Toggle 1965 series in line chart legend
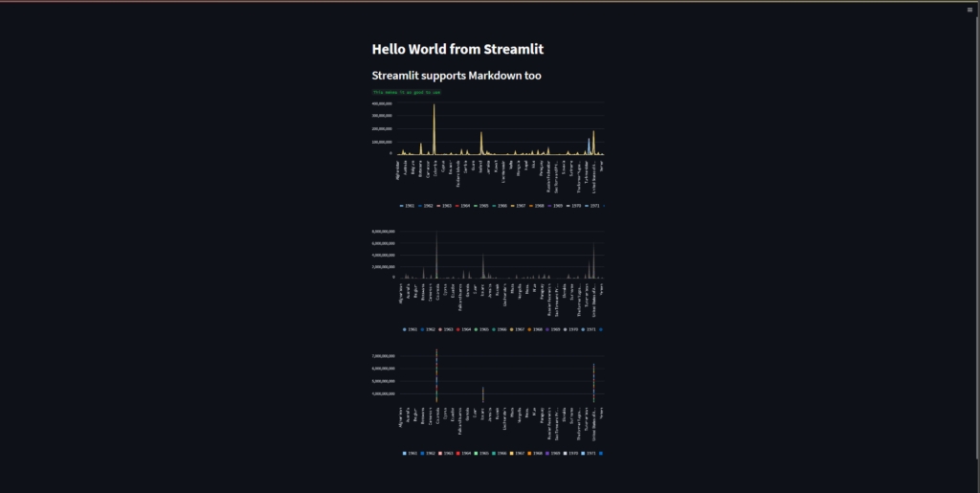 pyautogui.click(x=481, y=206)
